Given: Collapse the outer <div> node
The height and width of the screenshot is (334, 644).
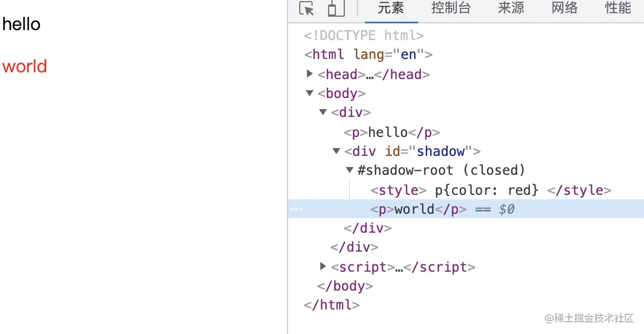Looking at the screenshot, I should [x=323, y=112].
